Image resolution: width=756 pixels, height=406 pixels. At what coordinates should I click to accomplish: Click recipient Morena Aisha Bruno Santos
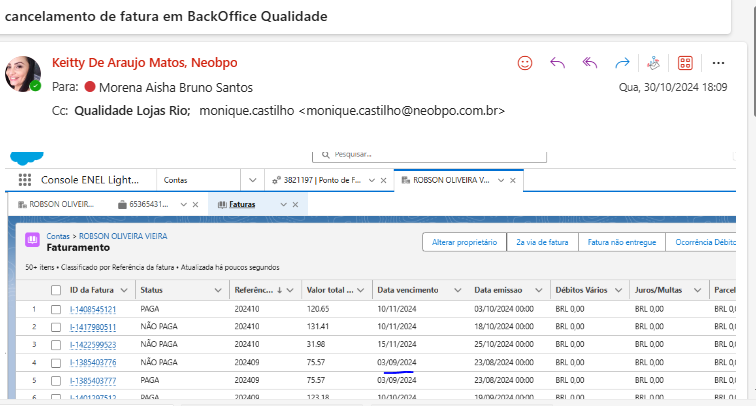(176, 87)
